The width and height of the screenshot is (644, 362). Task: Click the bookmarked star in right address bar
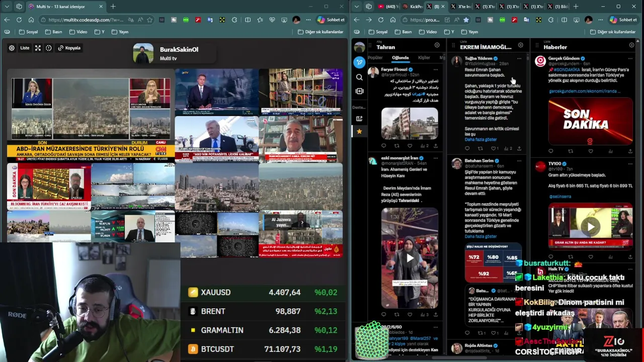(x=466, y=20)
